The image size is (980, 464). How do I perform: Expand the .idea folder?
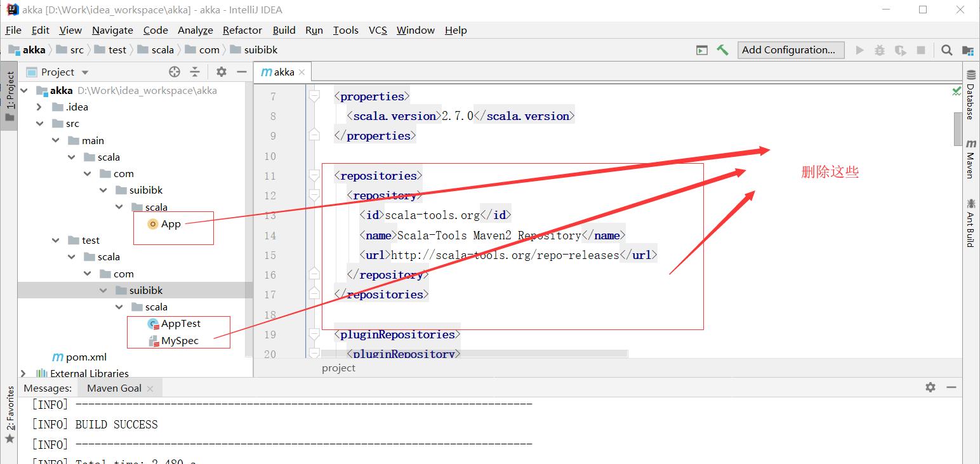pos(39,107)
